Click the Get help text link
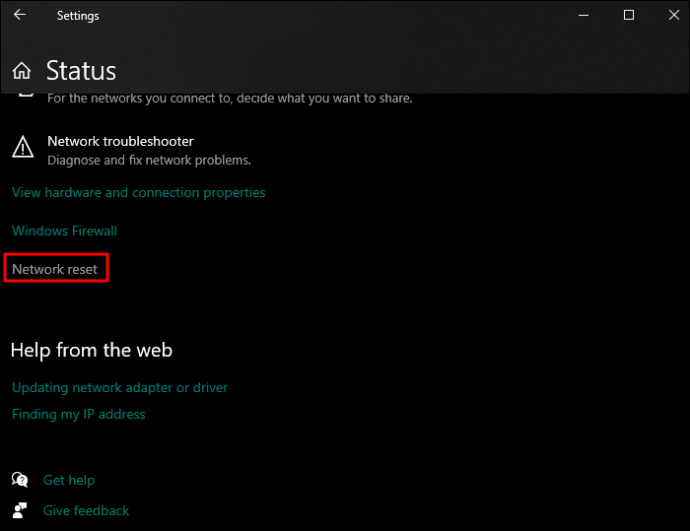The height and width of the screenshot is (531, 690). pos(69,480)
